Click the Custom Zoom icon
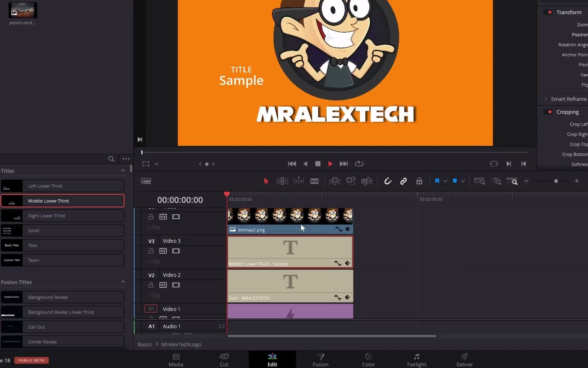The image size is (588, 368). 512,181
